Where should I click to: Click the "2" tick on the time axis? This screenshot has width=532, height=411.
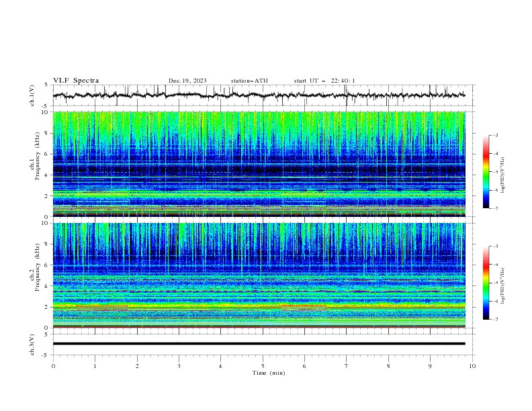[x=137, y=366]
